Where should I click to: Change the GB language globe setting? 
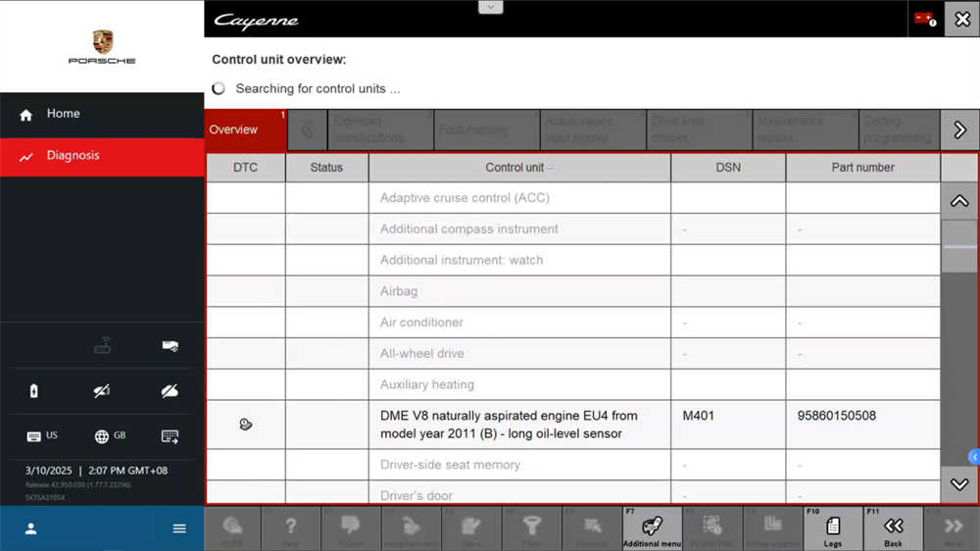[x=110, y=436]
